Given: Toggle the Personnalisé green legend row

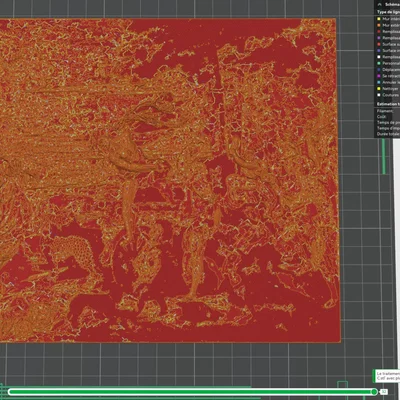Looking at the screenshot, I should click(388, 63).
